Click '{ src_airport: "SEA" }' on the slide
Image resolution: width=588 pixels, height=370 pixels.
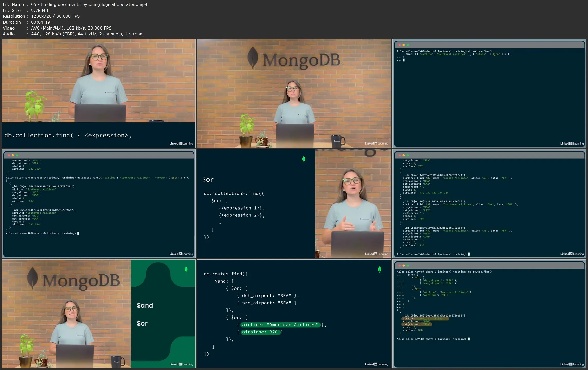[x=266, y=303]
